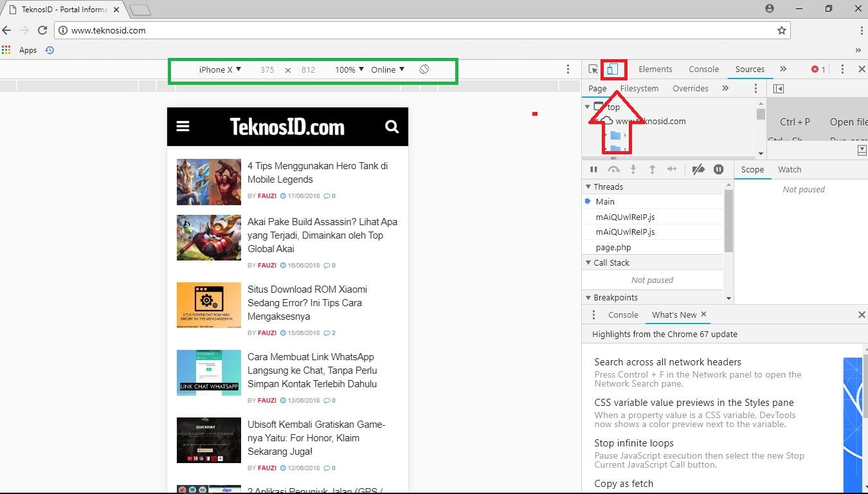
Task: Click the Link Chat WhatsApp thumbnail
Action: point(209,372)
